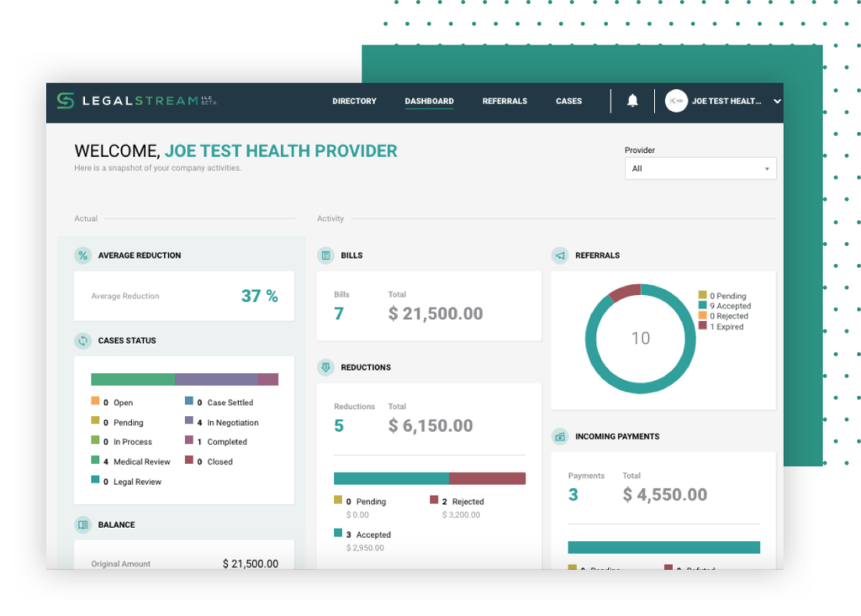Click the Provider dropdown arrow
Viewport: 861px width, 616px height.
(x=767, y=169)
